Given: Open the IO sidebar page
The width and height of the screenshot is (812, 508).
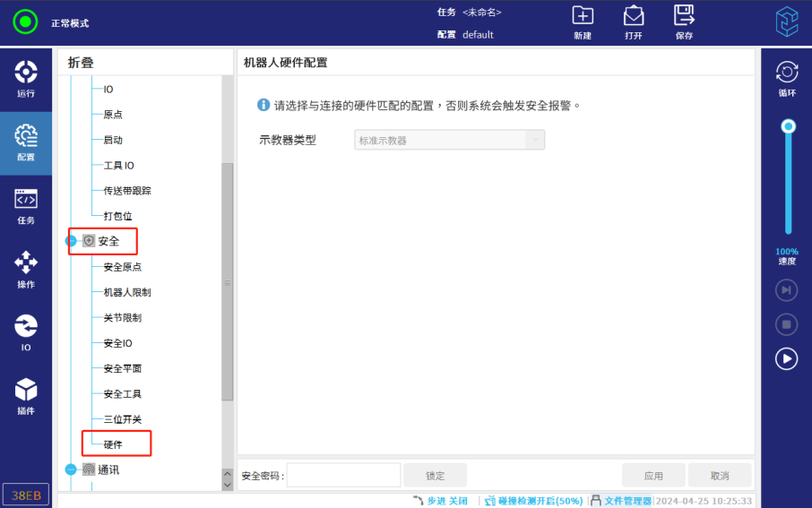Looking at the screenshot, I should click(26, 333).
